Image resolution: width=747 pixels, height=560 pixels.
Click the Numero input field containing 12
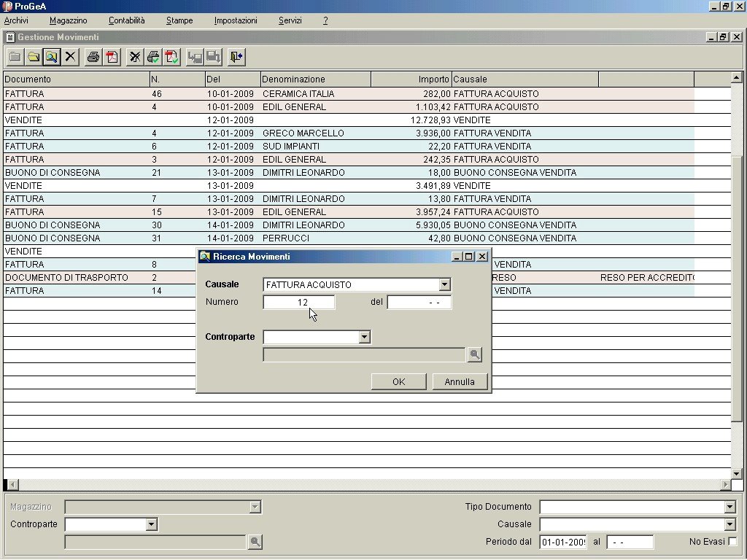299,303
